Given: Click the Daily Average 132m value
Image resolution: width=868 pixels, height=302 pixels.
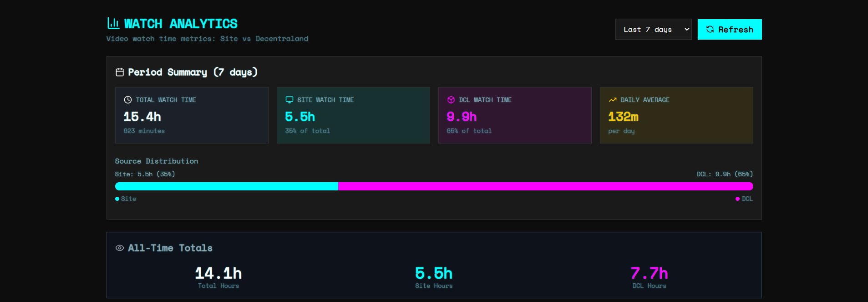Looking at the screenshot, I should (x=623, y=117).
